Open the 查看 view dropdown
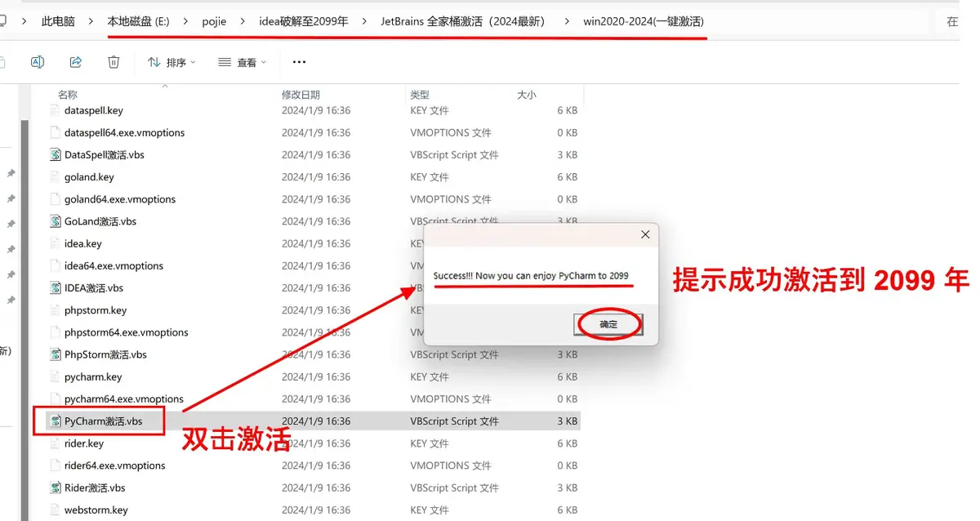Image resolution: width=980 pixels, height=521 pixels. point(243,62)
